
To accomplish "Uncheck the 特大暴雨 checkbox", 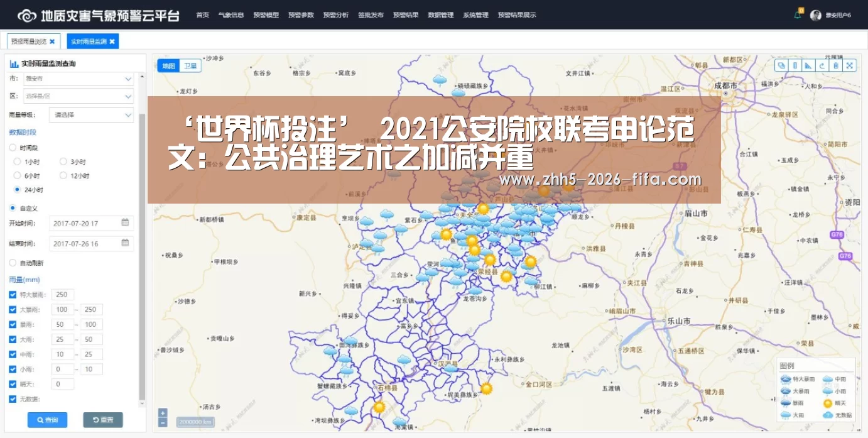I will [x=13, y=295].
